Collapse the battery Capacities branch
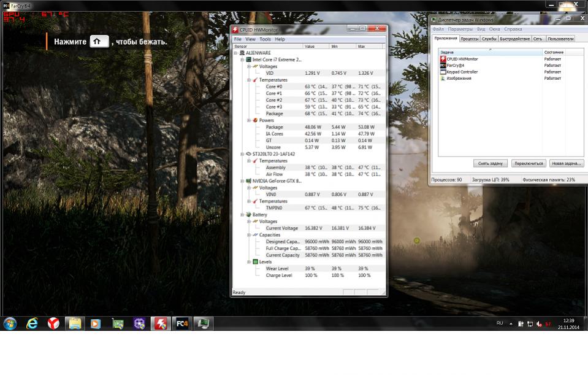Viewport: 588px width, 375px height. [249, 235]
